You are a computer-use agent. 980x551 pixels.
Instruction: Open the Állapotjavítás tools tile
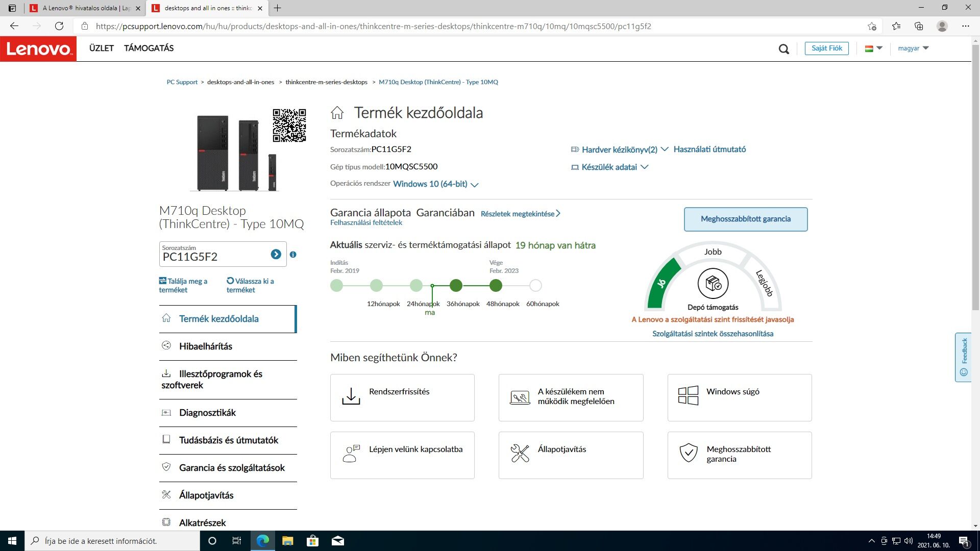[571, 455]
